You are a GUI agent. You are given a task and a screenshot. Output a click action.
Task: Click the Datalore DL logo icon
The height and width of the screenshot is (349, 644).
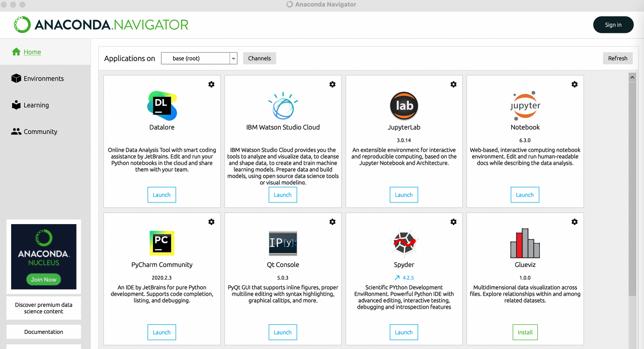[162, 106]
